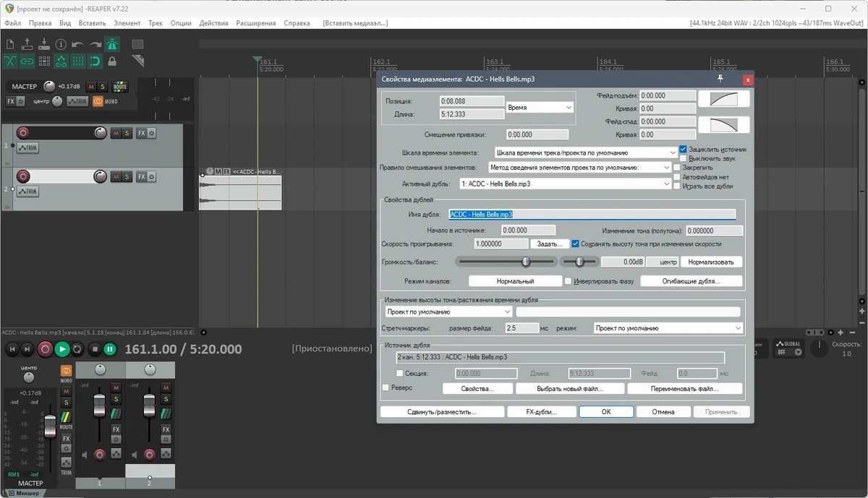Click the Master ROUTE button in track panel
Screen dimensions: 868x498
[120, 87]
